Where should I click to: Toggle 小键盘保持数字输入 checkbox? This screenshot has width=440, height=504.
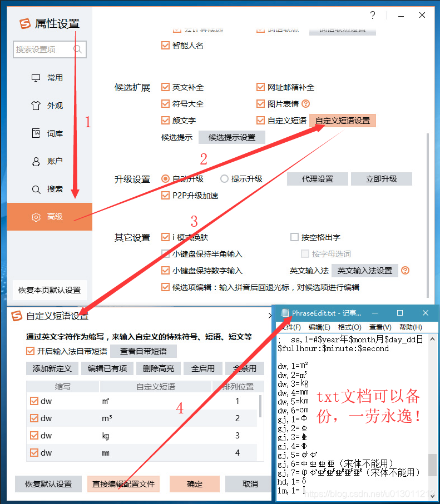[x=165, y=270]
